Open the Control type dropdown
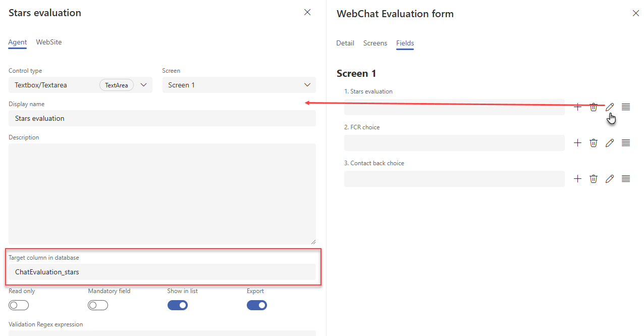The image size is (644, 336). pyautogui.click(x=80, y=85)
